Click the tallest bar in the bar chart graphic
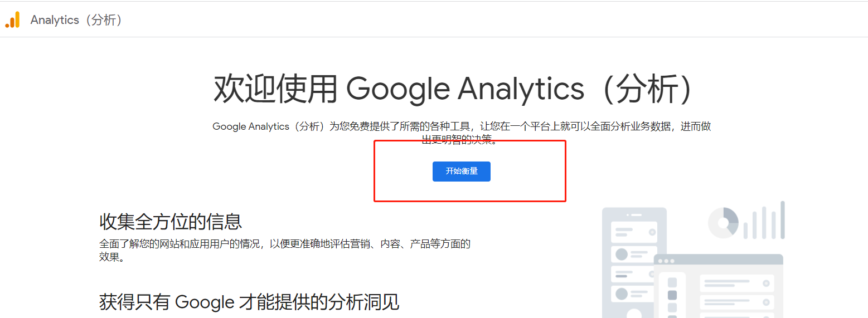Image resolution: width=868 pixels, height=318 pixels. (782, 220)
